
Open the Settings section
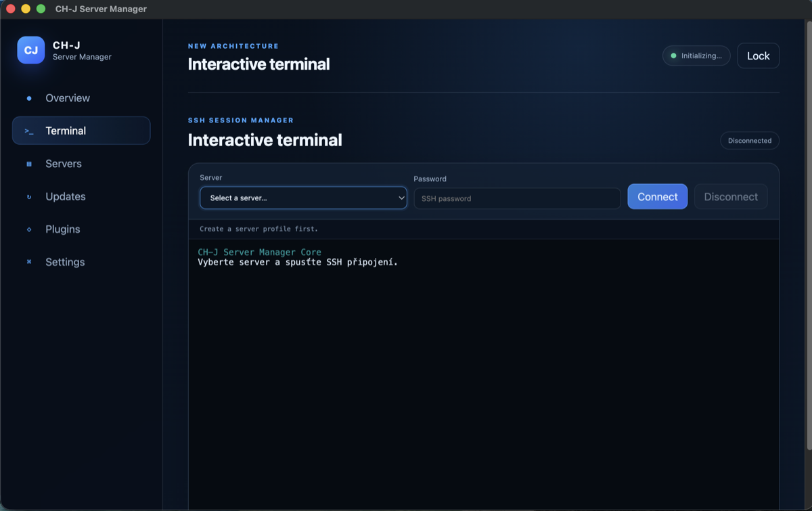click(x=81, y=262)
